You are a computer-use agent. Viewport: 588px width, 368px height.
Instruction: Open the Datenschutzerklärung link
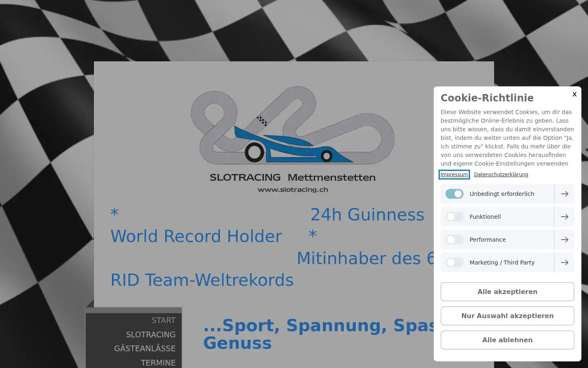pyautogui.click(x=501, y=175)
